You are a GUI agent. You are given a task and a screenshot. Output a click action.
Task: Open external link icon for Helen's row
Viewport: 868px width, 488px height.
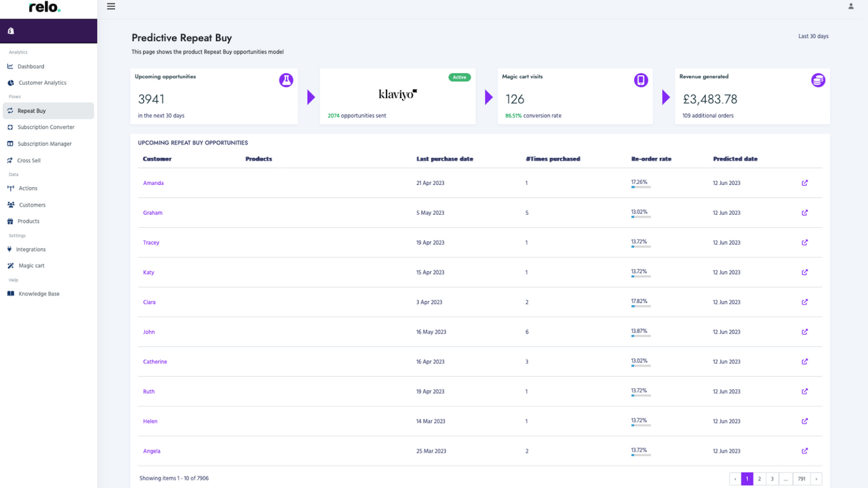805,422
